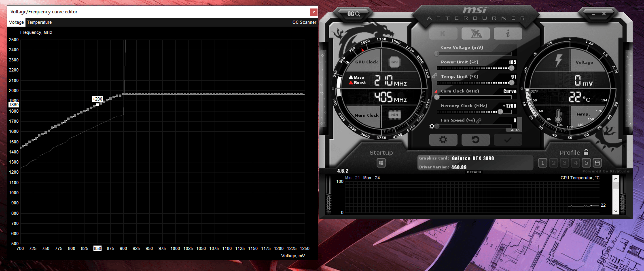644x271 pixels.
Task: Apply settings with the checkmark button
Action: click(x=508, y=140)
